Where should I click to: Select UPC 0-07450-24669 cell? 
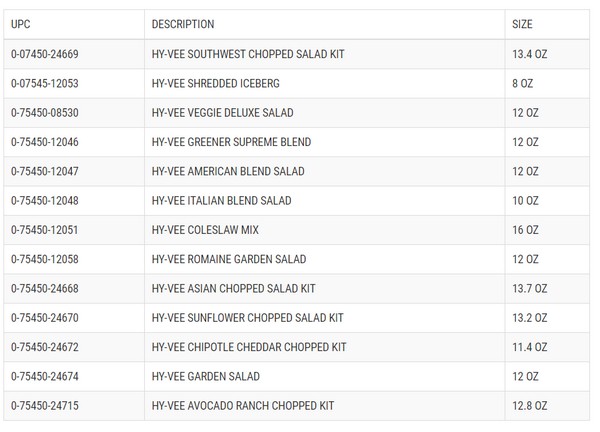point(45,54)
